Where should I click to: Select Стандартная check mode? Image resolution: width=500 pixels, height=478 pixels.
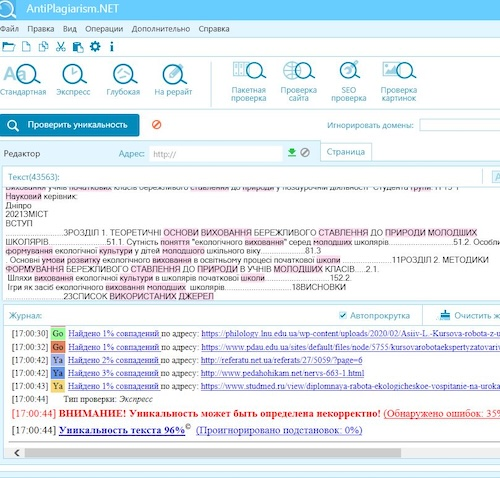point(23,80)
